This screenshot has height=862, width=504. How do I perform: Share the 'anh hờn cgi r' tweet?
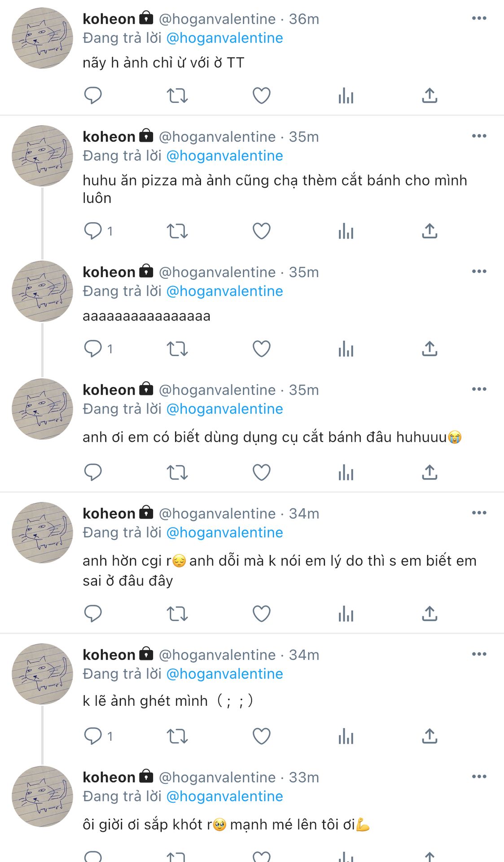429,613
